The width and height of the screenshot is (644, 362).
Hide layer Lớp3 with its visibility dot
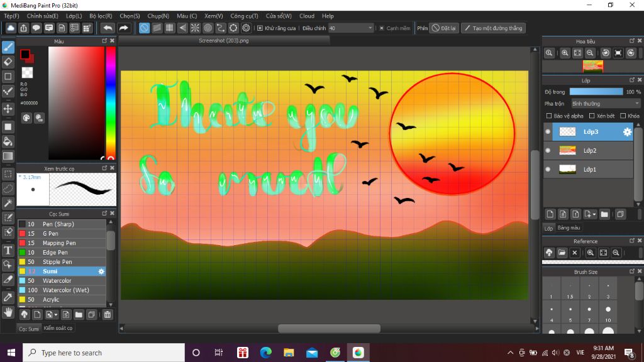548,132
